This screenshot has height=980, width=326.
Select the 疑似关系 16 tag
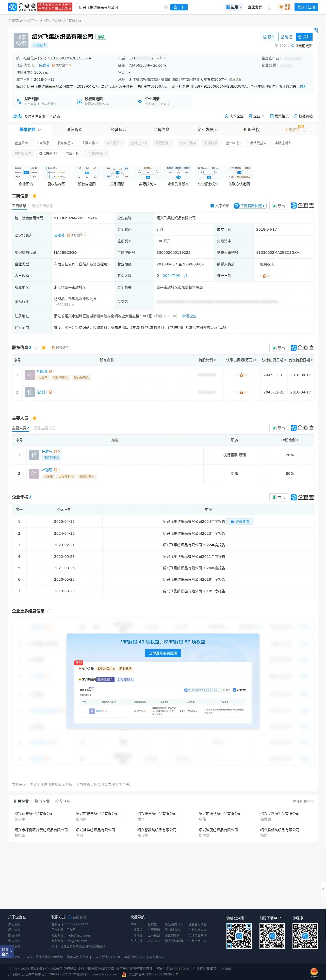(48, 153)
